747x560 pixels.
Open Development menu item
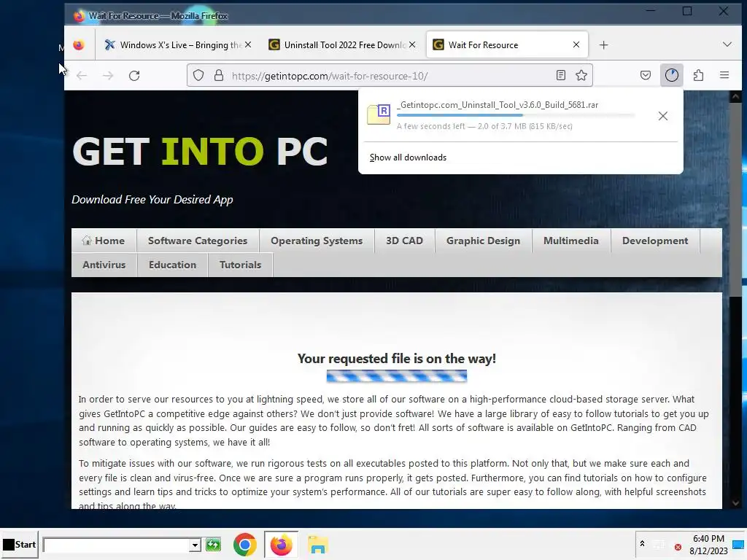pos(655,241)
